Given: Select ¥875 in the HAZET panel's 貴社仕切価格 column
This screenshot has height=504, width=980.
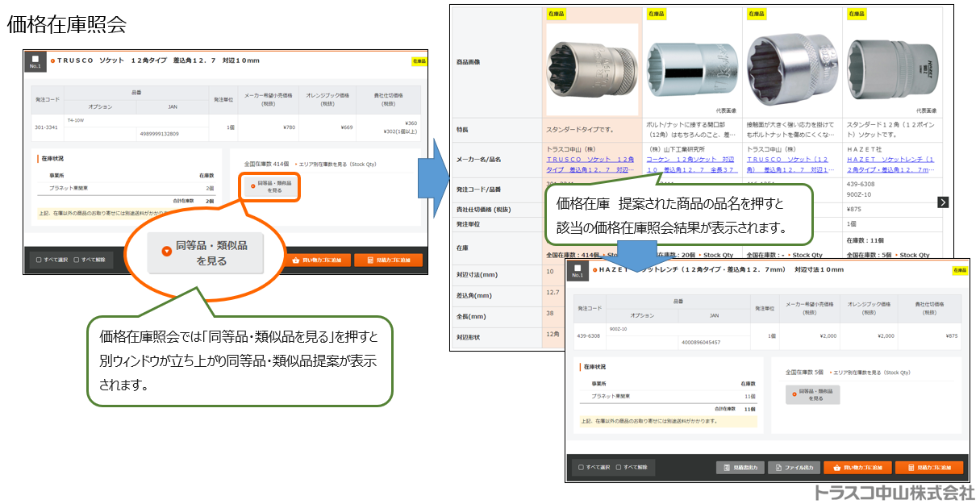Looking at the screenshot, I should tap(951, 336).
